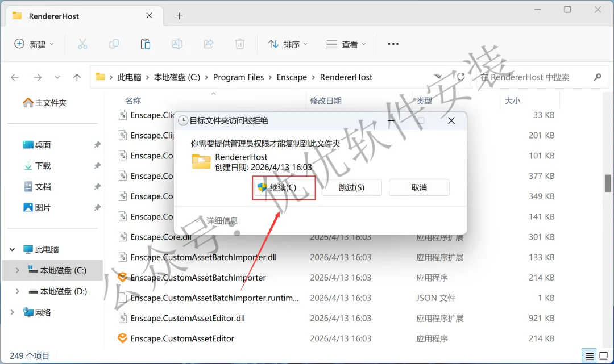614x364 pixels.
Task: Sort by 类型 column header
Action: (424, 101)
